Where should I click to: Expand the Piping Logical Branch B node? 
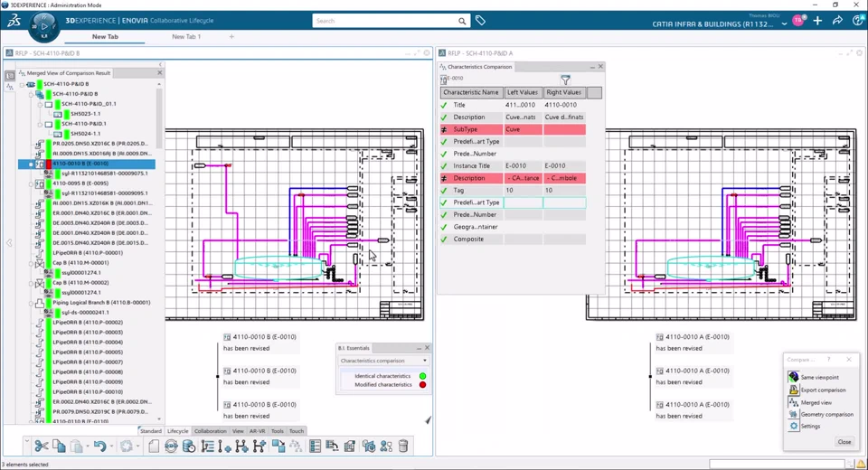point(31,303)
